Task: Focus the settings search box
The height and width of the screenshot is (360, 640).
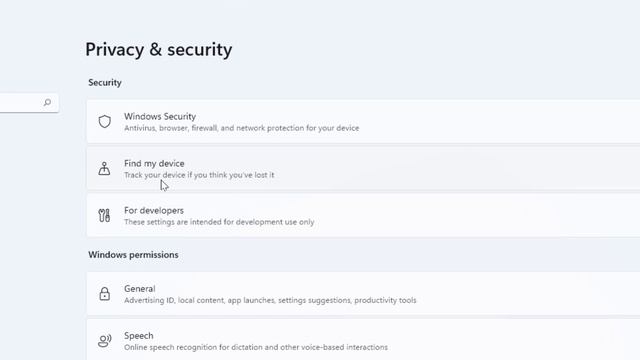Action: [29, 102]
